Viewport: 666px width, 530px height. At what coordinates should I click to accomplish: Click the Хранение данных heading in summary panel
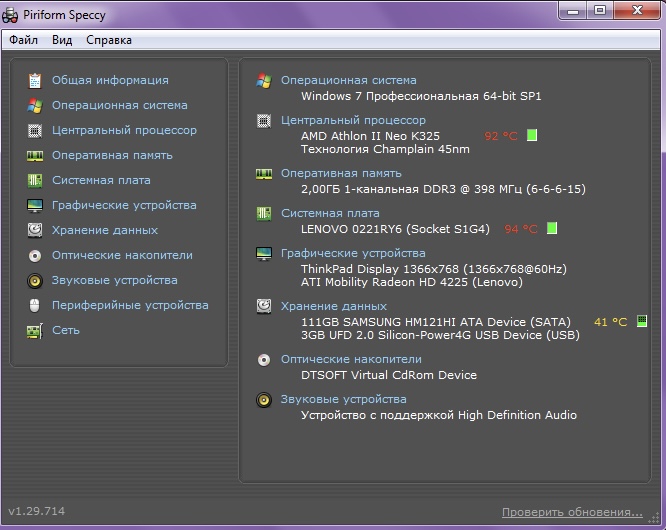(333, 306)
